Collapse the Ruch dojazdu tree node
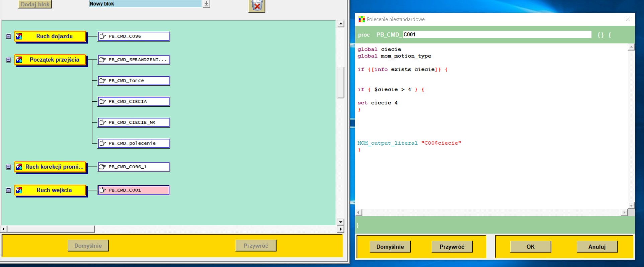The image size is (644, 267). click(x=9, y=36)
